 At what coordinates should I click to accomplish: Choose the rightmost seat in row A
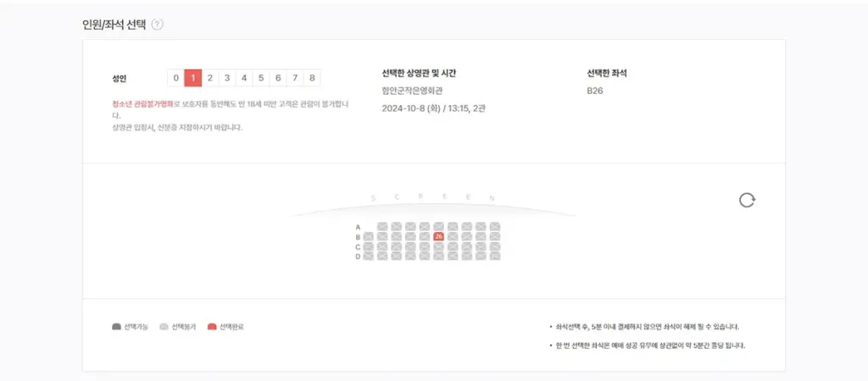495,227
